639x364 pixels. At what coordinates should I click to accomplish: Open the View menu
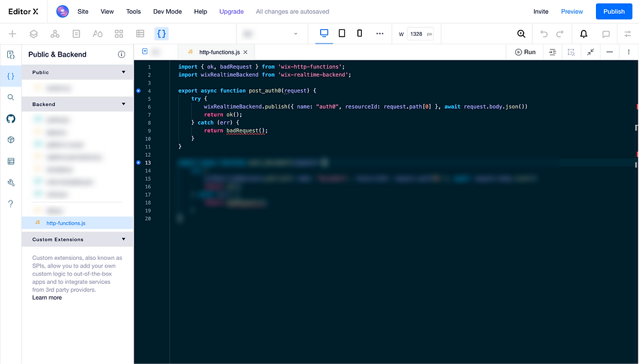(x=107, y=12)
